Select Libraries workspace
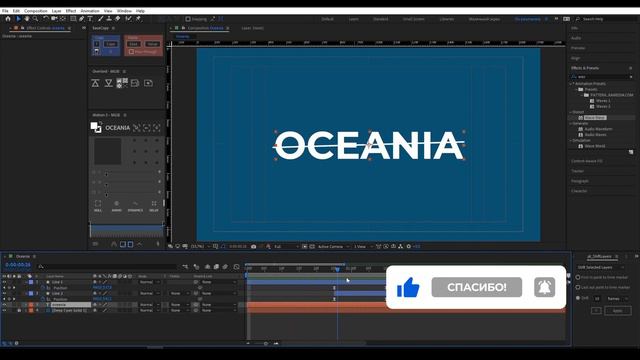 (x=447, y=19)
